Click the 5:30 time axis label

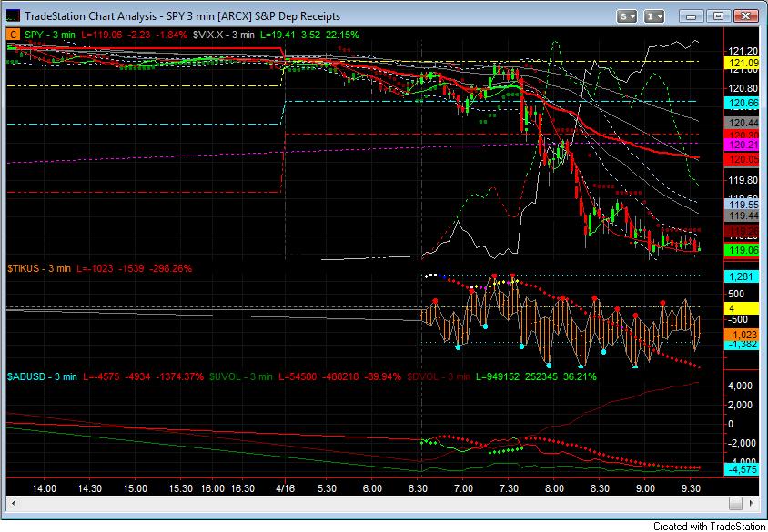327,488
